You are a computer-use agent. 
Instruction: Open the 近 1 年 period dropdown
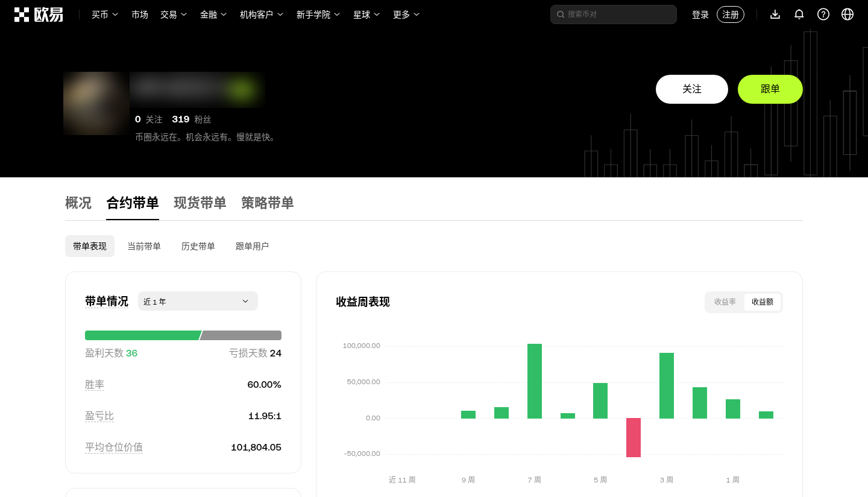pyautogui.click(x=198, y=301)
